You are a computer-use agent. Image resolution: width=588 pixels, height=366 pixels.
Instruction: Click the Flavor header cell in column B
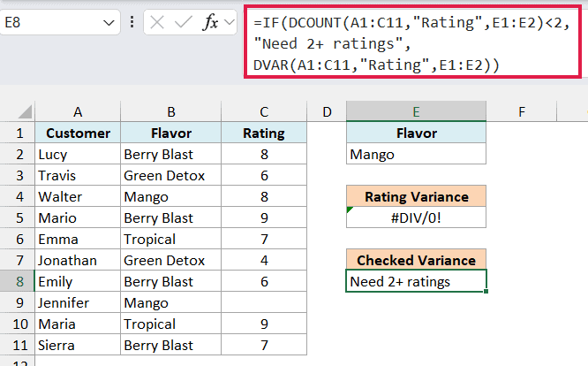point(171,133)
